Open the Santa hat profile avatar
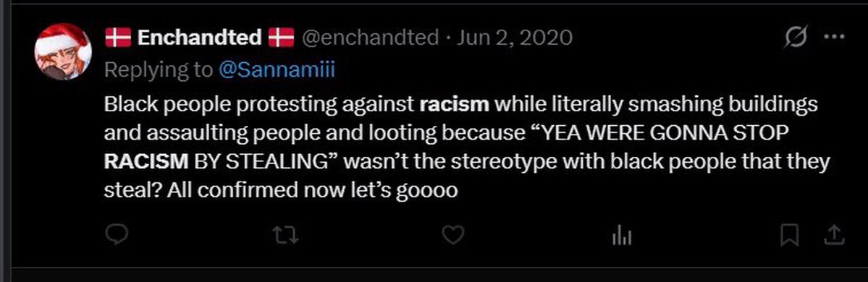868x282 pixels. click(63, 51)
